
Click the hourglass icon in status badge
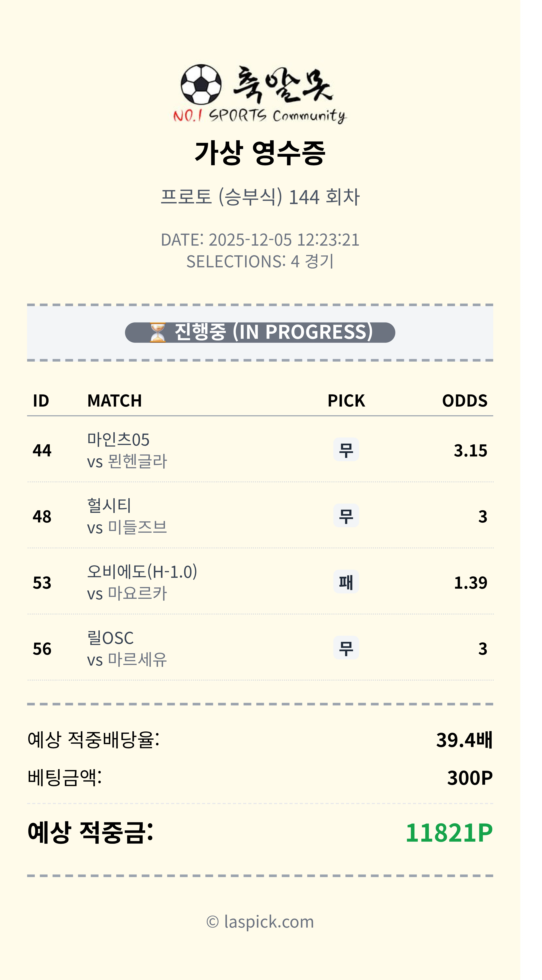(x=157, y=332)
